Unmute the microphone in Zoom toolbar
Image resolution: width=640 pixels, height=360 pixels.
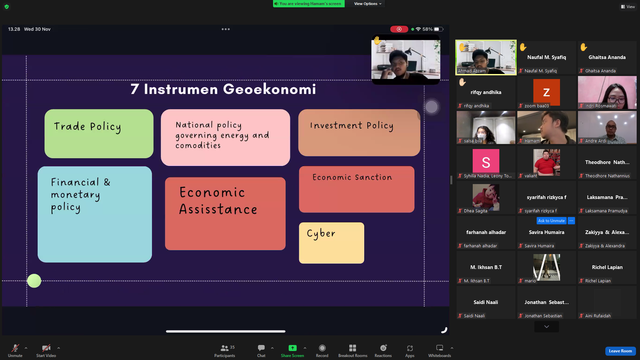(x=15, y=350)
